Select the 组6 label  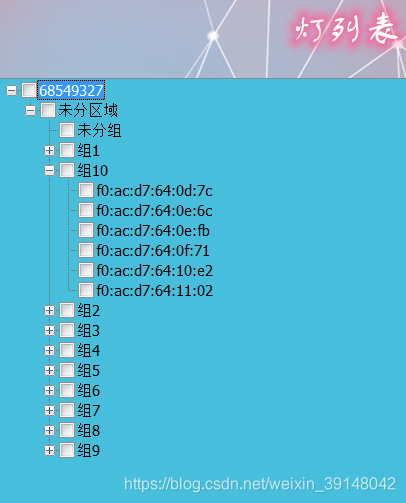(89, 391)
